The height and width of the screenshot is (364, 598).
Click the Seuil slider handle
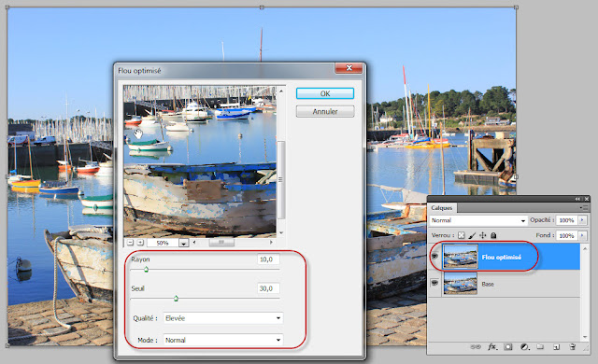click(x=176, y=298)
